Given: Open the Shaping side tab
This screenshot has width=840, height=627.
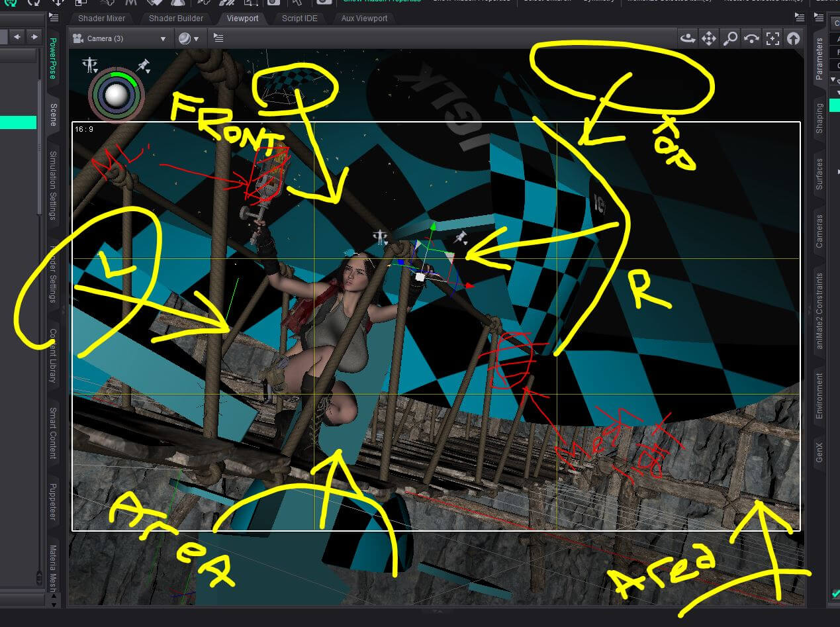Looking at the screenshot, I should pyautogui.click(x=819, y=118).
